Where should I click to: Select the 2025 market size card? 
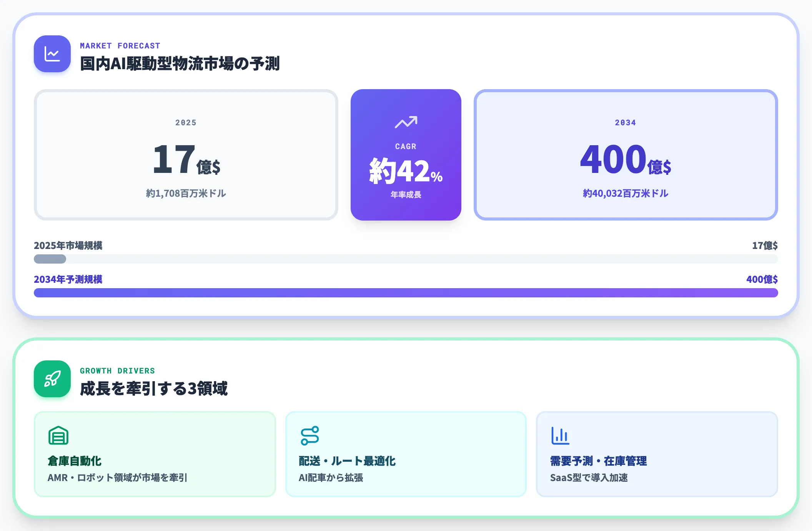(186, 155)
